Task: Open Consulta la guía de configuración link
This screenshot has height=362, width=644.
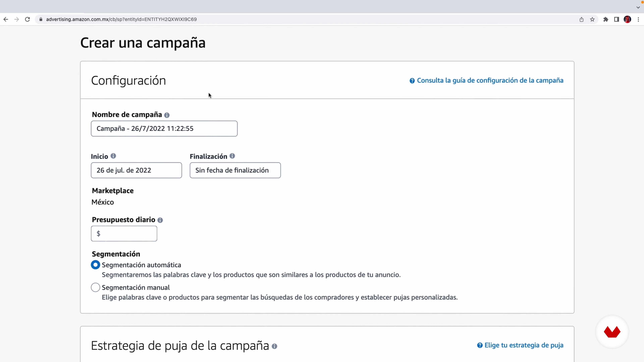Action: pos(490,80)
